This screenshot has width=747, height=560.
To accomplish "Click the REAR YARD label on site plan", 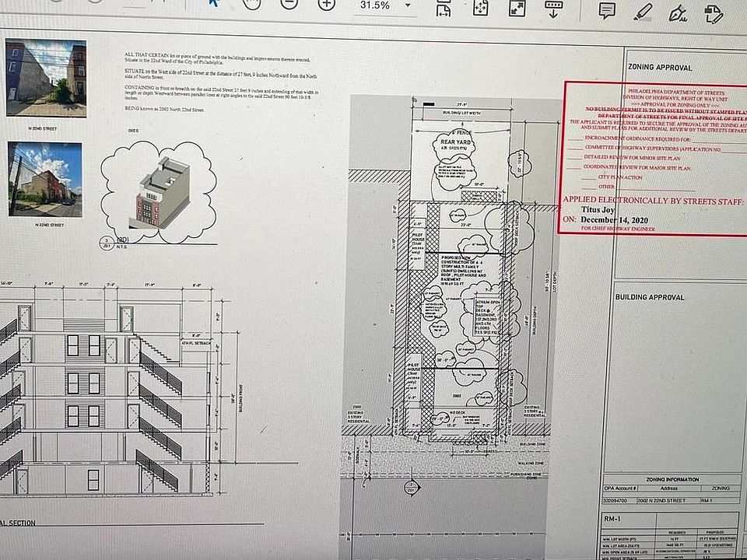I will (x=455, y=142).
